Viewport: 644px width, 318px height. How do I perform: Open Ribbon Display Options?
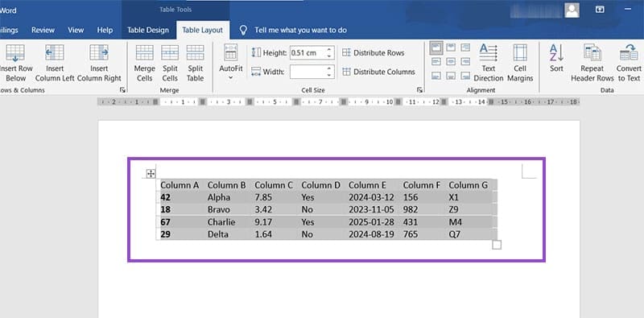[x=600, y=10]
